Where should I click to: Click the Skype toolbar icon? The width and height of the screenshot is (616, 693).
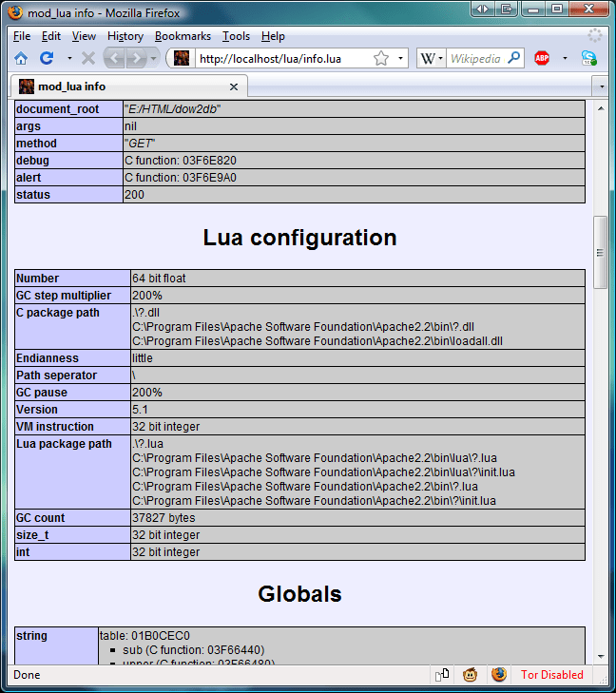pyautogui.click(x=589, y=58)
